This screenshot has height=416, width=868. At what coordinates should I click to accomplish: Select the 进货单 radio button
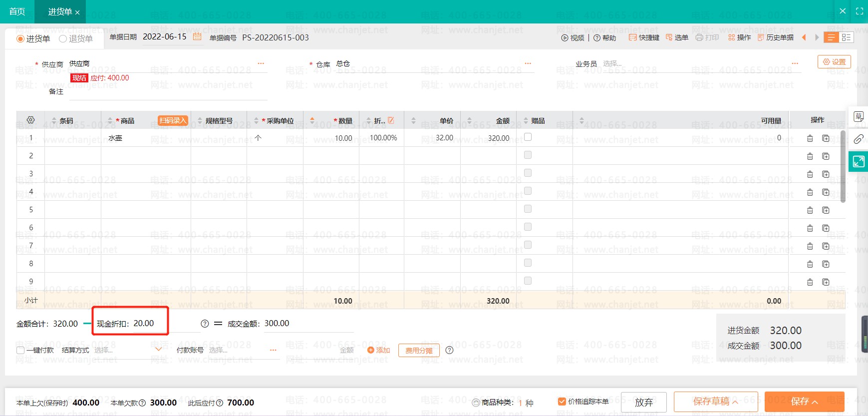click(x=20, y=38)
